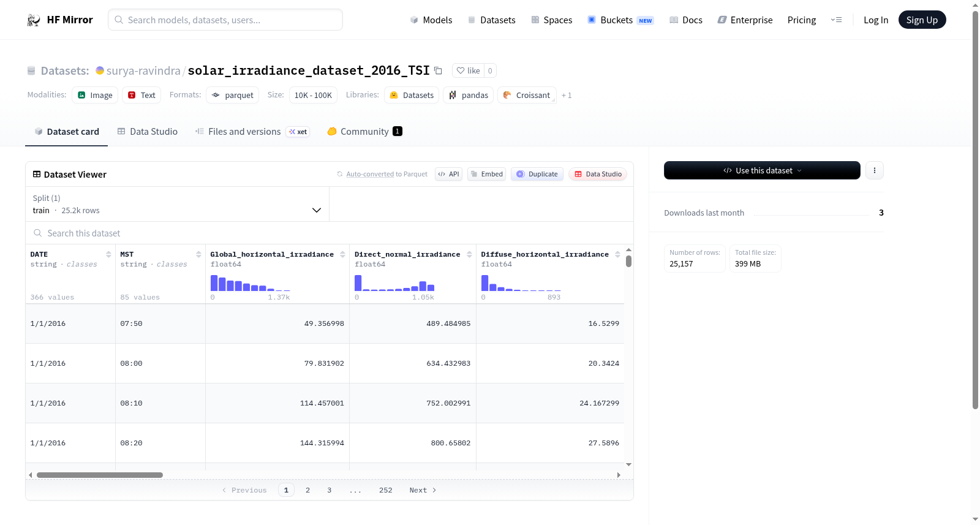Open the Pricing link
This screenshot has height=525, width=980.
point(802,20)
